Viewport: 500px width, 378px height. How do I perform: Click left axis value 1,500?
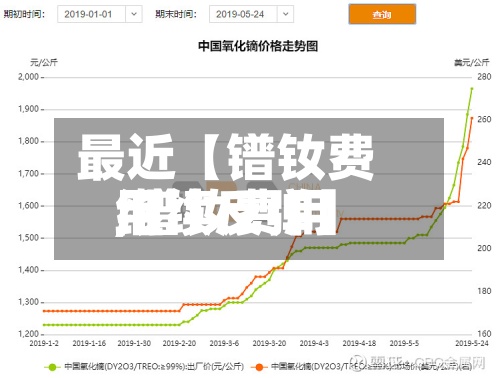click(x=28, y=238)
